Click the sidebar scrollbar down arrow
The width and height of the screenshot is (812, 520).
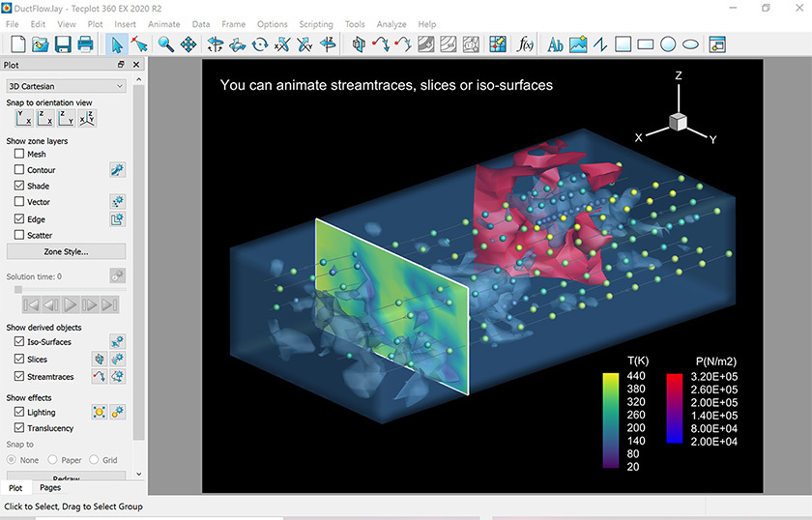coord(139,475)
